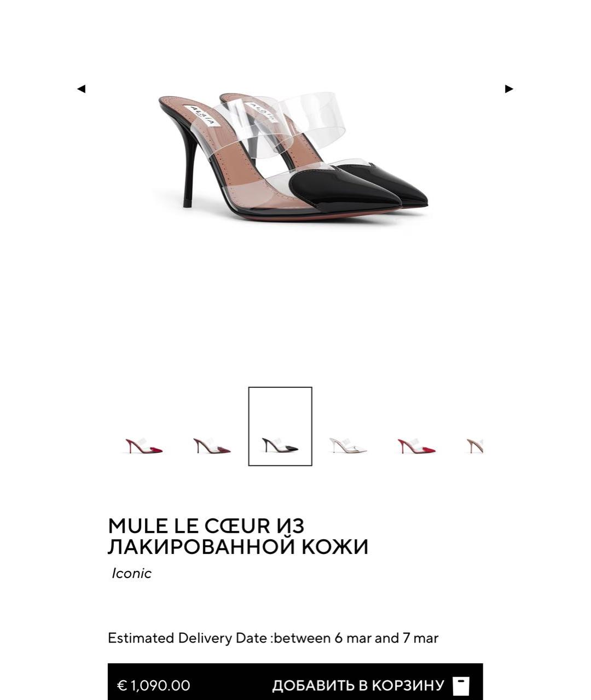The image size is (591, 700).
Task: Select the leftmost red mule thumbnail
Action: [x=143, y=446]
